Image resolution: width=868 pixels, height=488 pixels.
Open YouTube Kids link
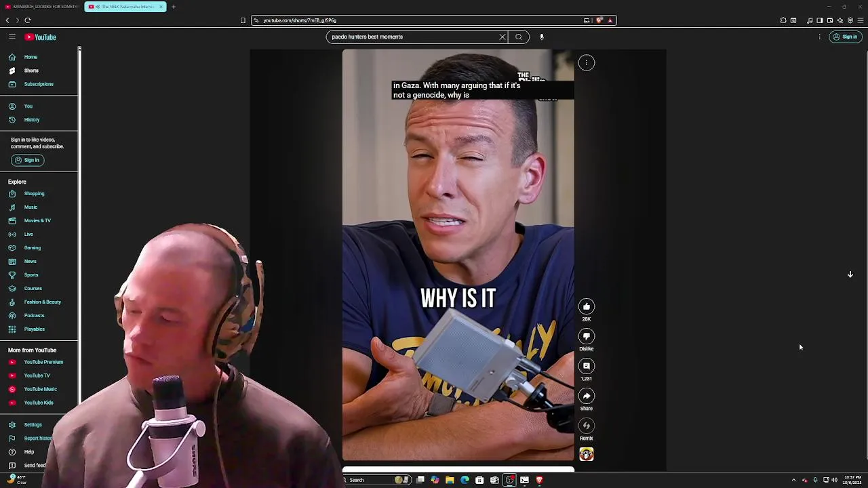pyautogui.click(x=39, y=403)
